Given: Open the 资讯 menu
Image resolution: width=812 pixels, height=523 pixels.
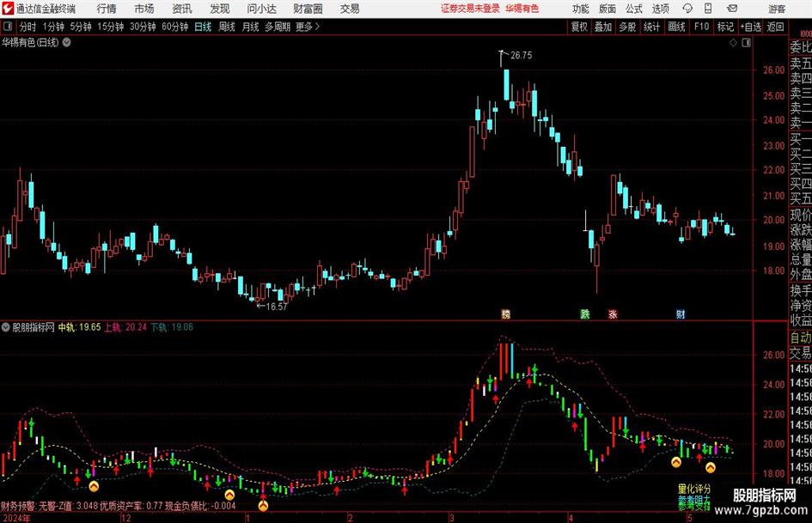Looking at the screenshot, I should point(182,9).
